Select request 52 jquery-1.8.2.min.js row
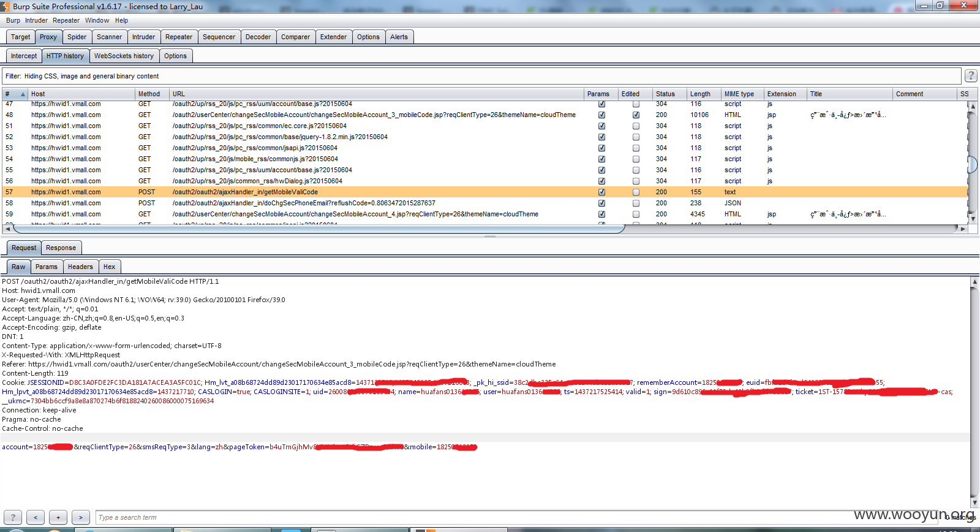Viewport: 980px width, 532px height. [x=484, y=137]
